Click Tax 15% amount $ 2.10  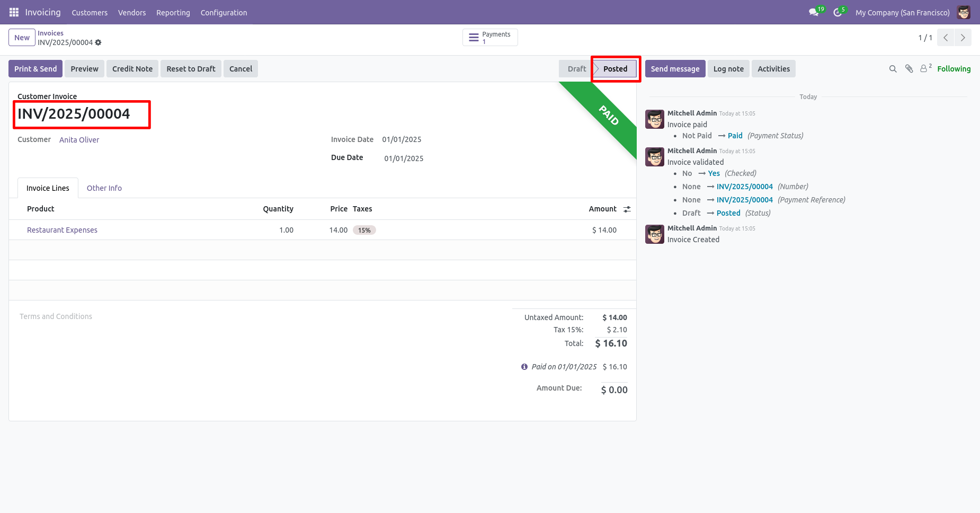[x=617, y=330]
